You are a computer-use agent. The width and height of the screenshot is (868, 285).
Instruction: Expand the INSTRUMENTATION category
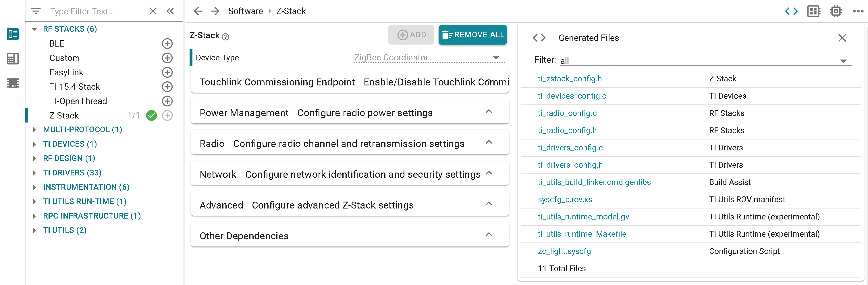(34, 187)
